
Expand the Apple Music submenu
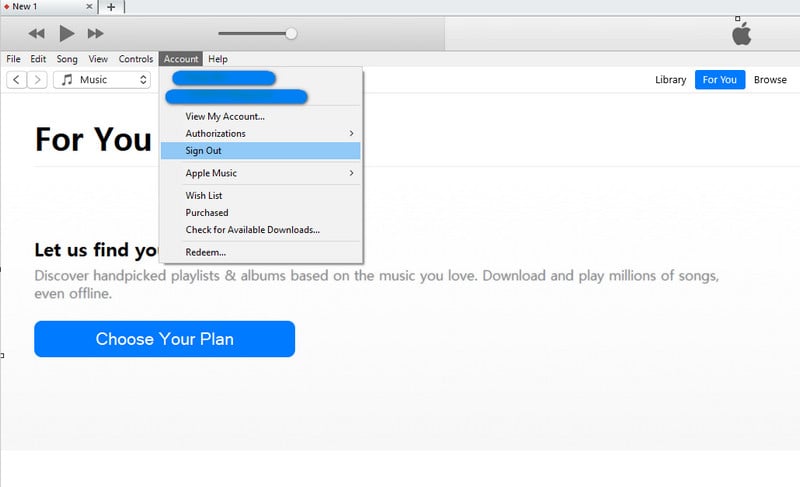tap(261, 173)
